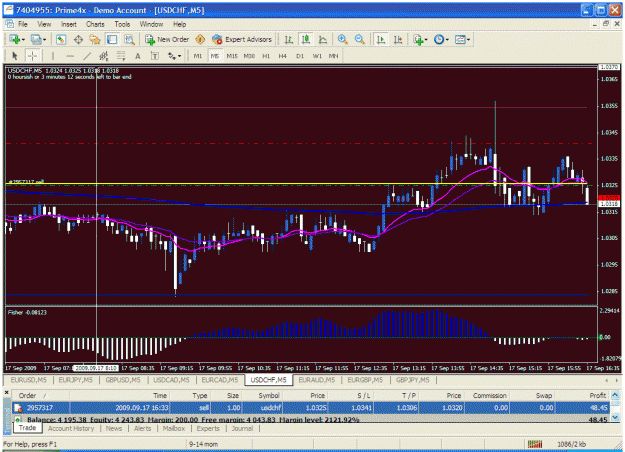Open the Strategy Tester icon
The image size is (625, 452).
pyautogui.click(x=129, y=39)
